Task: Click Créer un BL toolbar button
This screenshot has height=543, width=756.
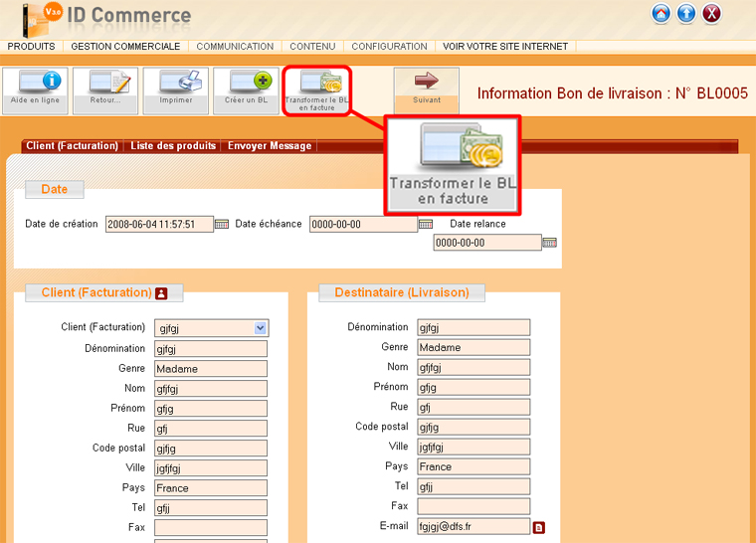Action: click(x=246, y=90)
